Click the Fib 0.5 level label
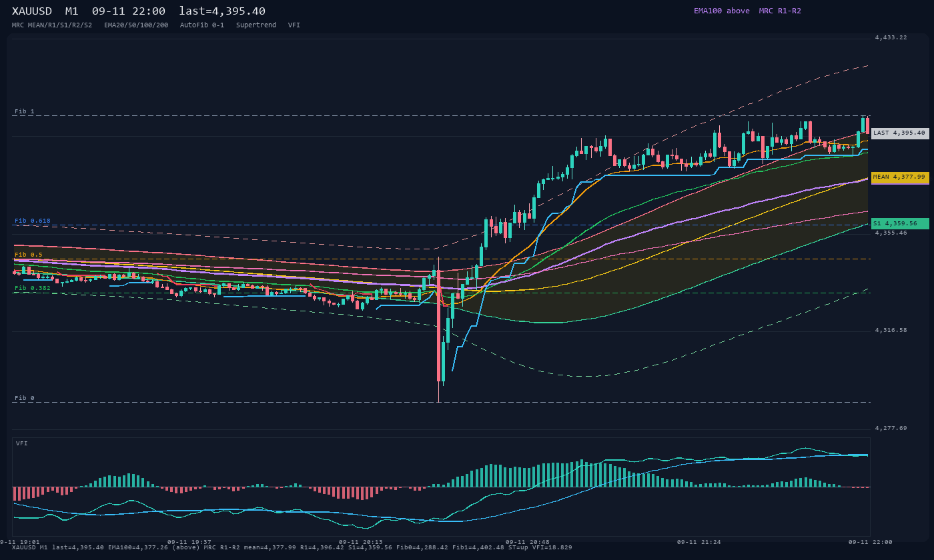The width and height of the screenshot is (934, 560). click(29, 255)
